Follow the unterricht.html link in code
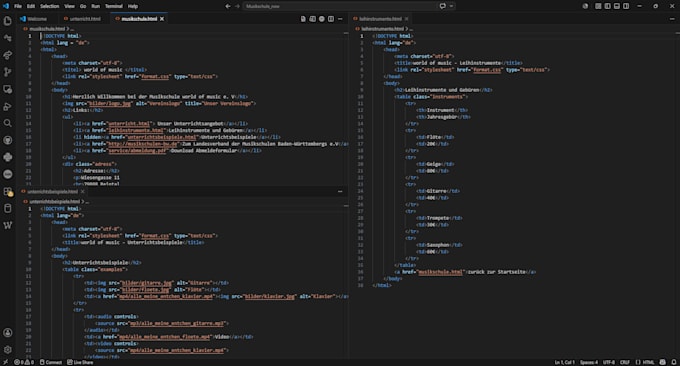The width and height of the screenshot is (680, 366). pos(129,124)
